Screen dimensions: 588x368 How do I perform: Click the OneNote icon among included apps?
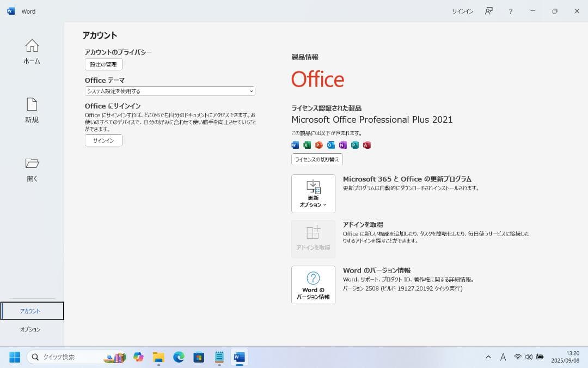coord(342,145)
